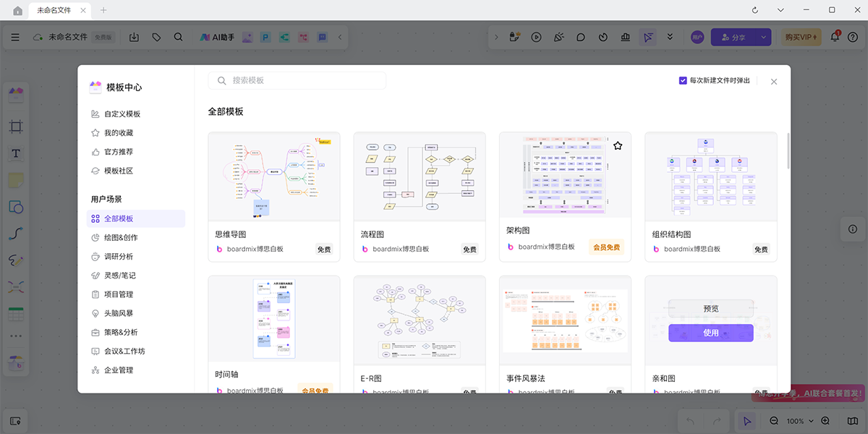Open the 绘图&创作 category
The image size is (868, 434).
121,237
